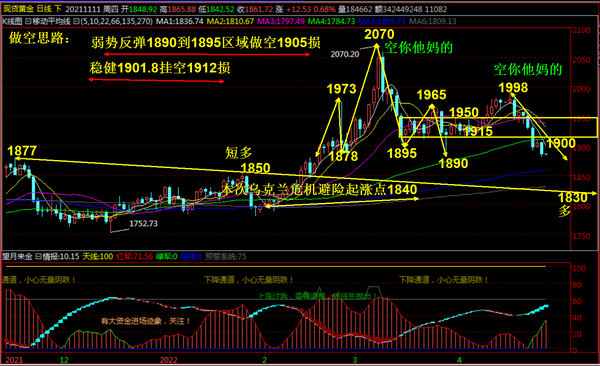Click the 1752.73 low price marker
Image resolution: width=600 pixels, height=366 pixels.
tap(143, 224)
